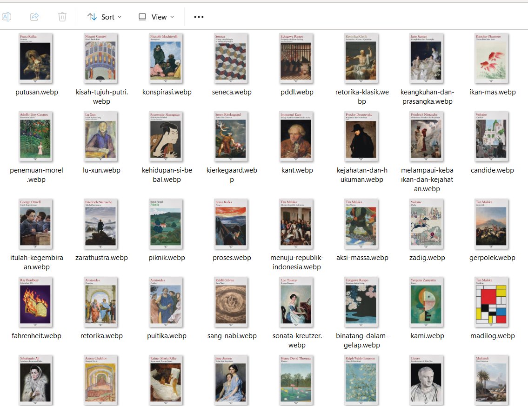
Task: Click the Delete trash can icon
Action: (x=62, y=16)
